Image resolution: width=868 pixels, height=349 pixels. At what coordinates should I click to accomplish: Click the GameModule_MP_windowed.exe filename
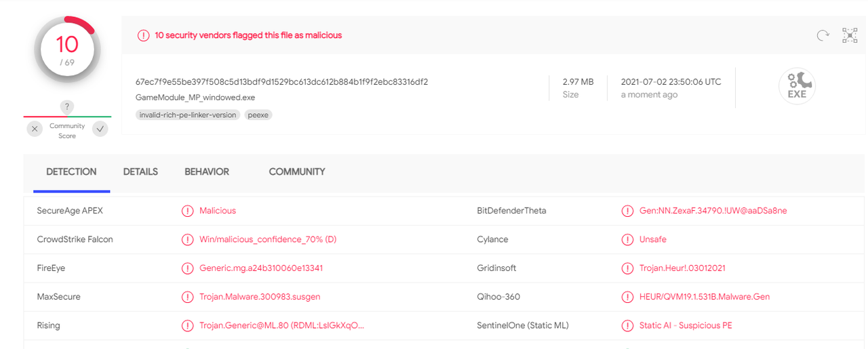point(195,98)
